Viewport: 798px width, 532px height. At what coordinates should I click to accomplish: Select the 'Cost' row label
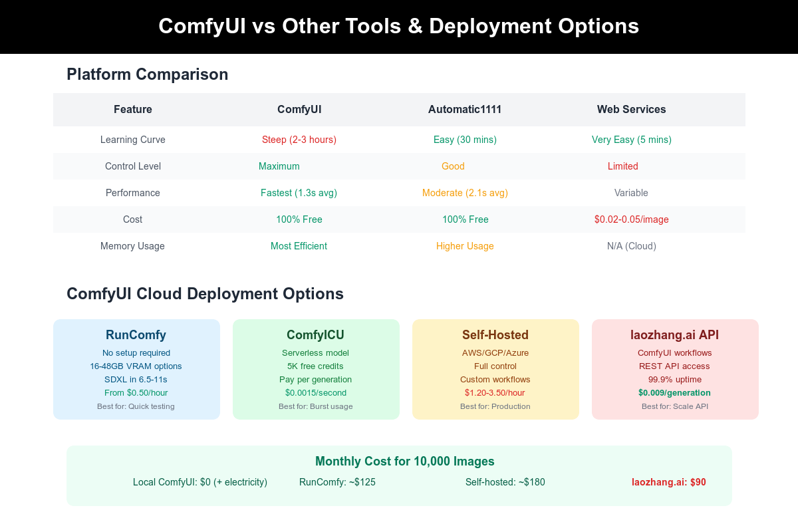pos(133,219)
